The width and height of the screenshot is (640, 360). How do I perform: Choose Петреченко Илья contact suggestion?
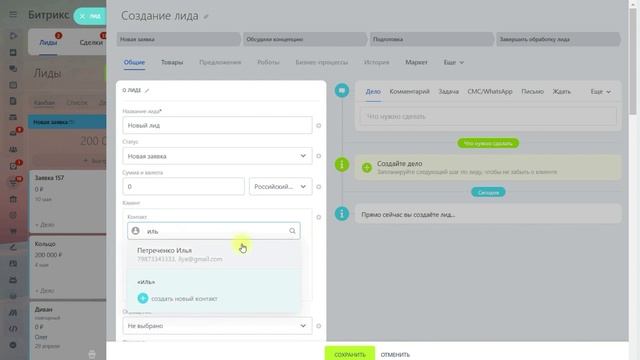(x=214, y=254)
